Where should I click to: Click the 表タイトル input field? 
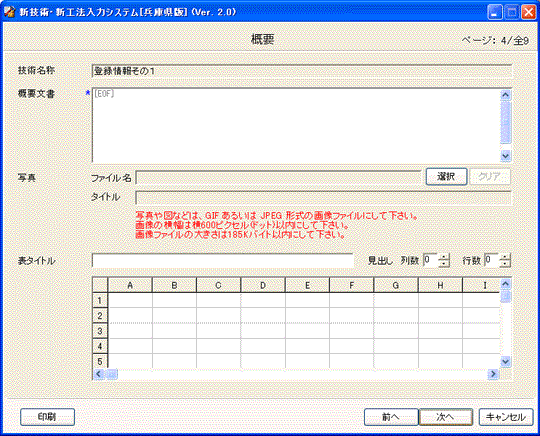(x=222, y=260)
